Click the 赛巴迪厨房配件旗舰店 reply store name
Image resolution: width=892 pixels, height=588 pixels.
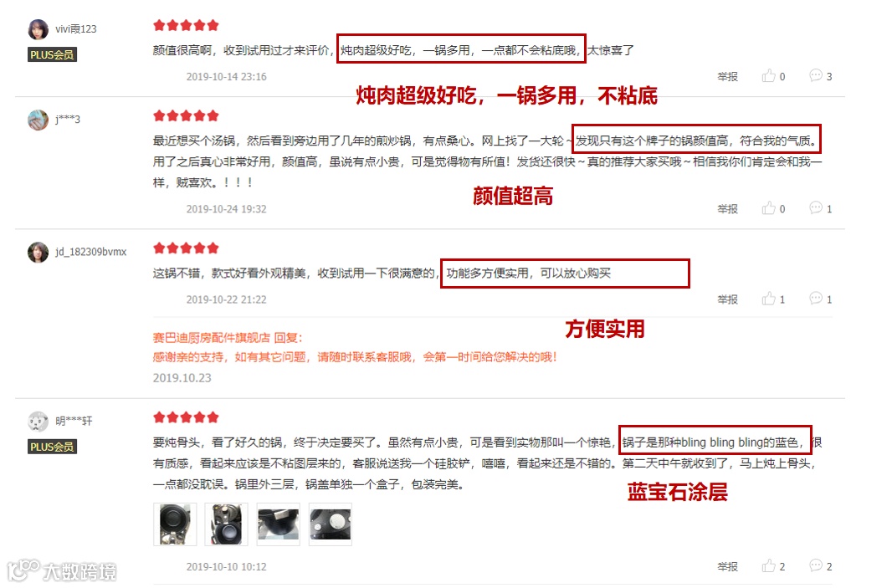[x=212, y=338]
